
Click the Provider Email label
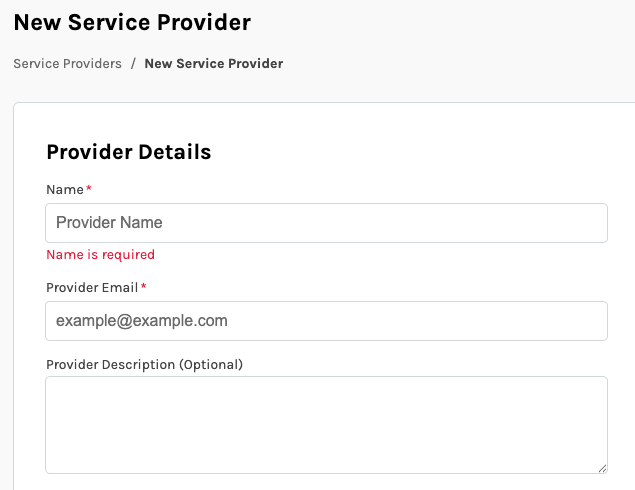coord(92,287)
